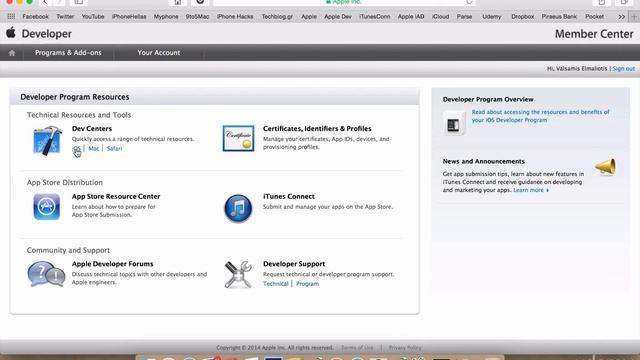Image resolution: width=640 pixels, height=360 pixels.
Task: Click the iTunes Connect heading
Action: (289, 196)
